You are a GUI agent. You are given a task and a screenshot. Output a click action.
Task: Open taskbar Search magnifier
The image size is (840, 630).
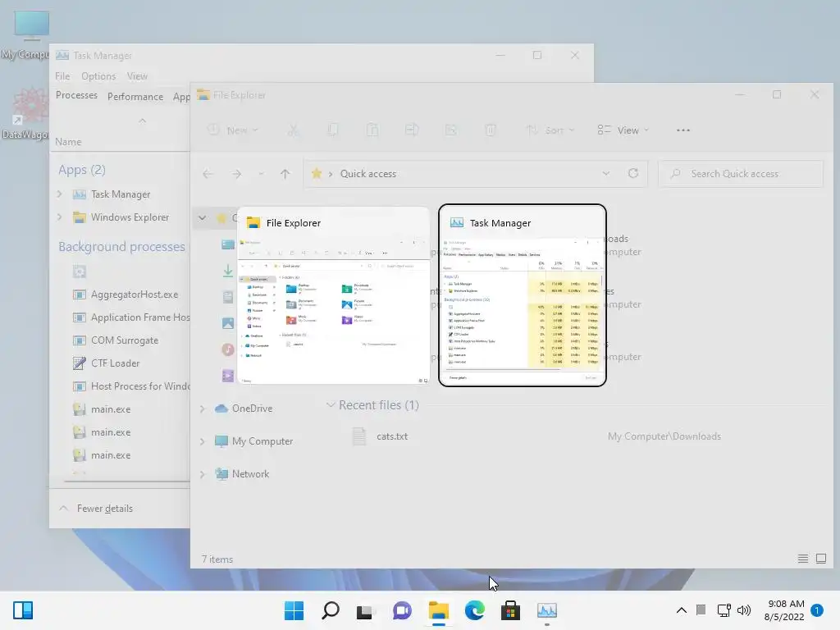pyautogui.click(x=330, y=610)
